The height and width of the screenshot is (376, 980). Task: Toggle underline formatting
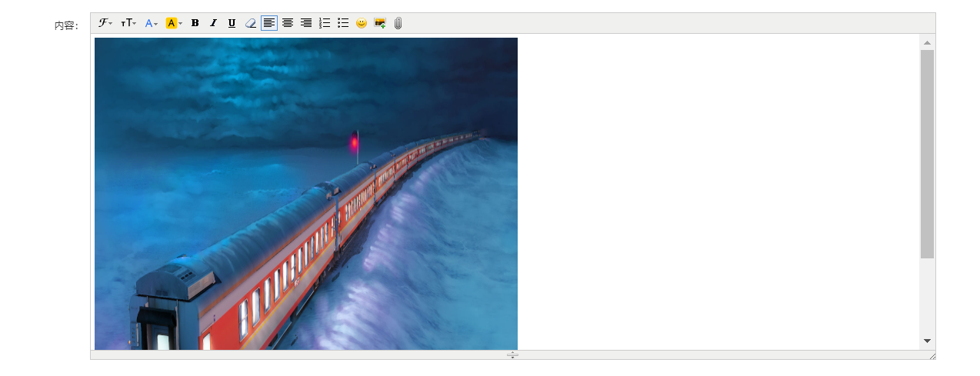click(232, 23)
